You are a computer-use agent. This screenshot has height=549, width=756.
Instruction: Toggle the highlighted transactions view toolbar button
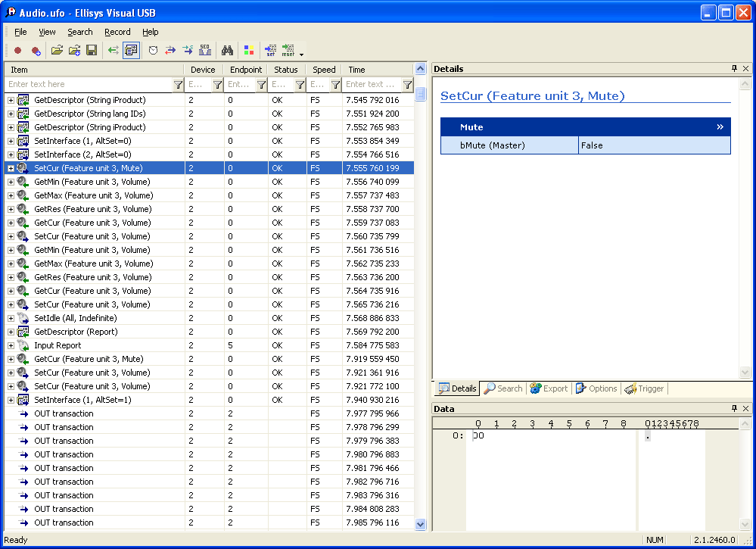coord(131,51)
